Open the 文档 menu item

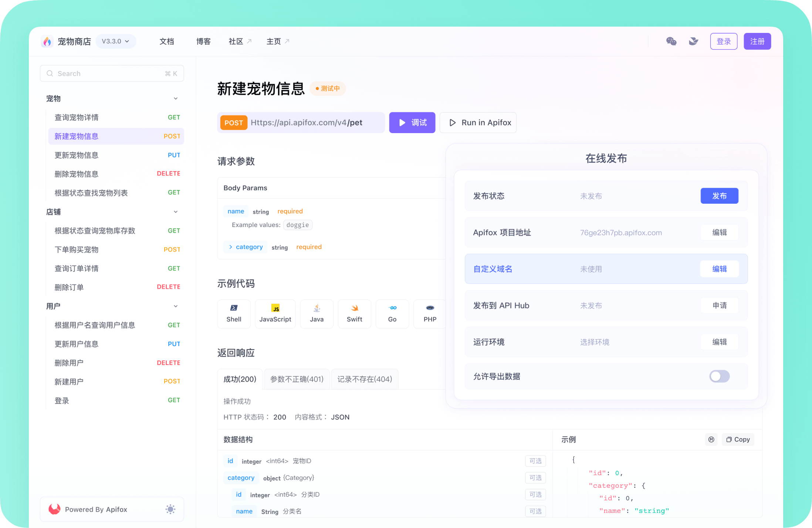[x=166, y=41]
